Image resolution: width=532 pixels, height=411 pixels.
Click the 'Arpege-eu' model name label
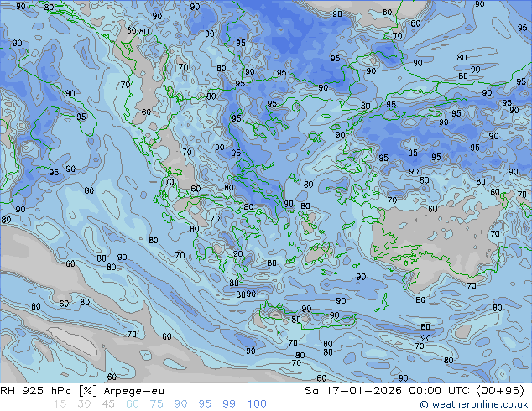point(134,391)
